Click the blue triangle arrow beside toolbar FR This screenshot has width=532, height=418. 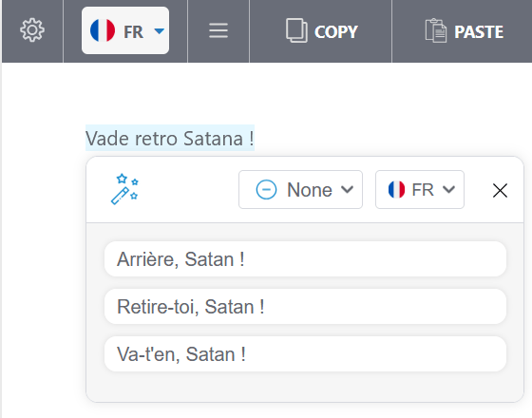pyautogui.click(x=160, y=31)
